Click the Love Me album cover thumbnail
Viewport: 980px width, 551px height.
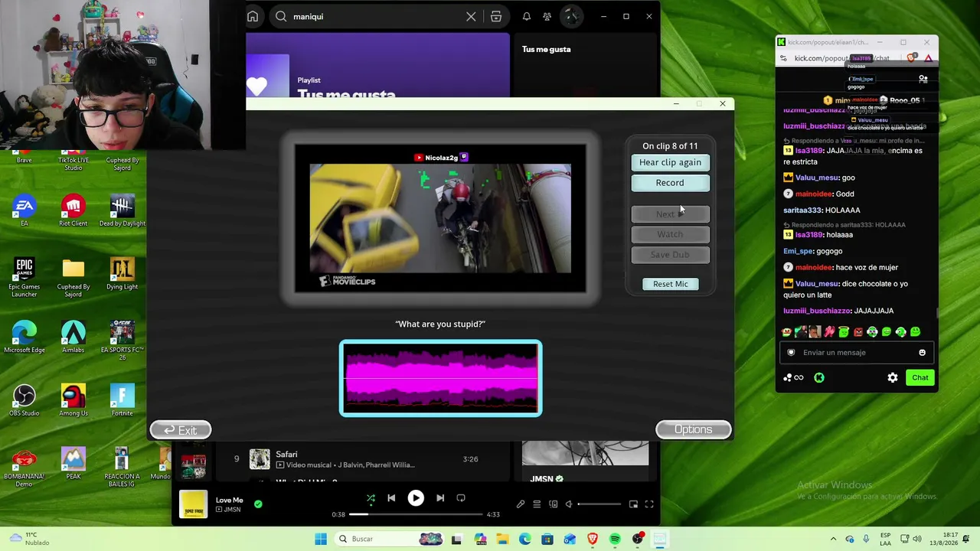193,504
